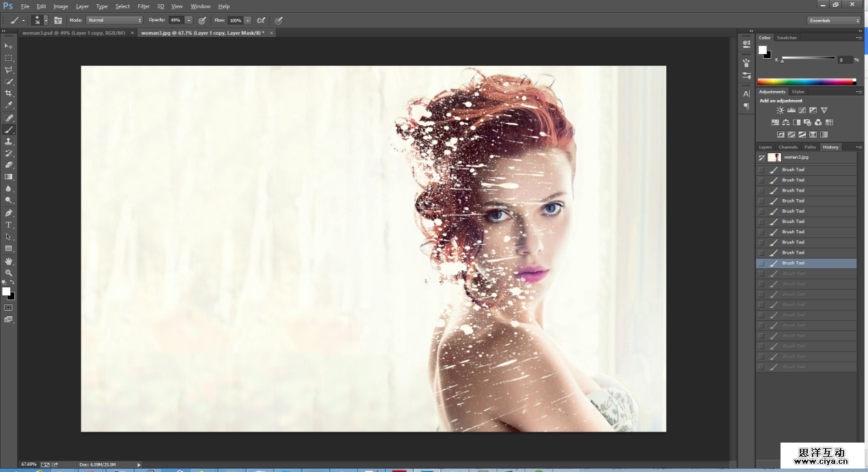Toggle pressure for opacity button
The width and height of the screenshot is (868, 472).
[x=202, y=21]
